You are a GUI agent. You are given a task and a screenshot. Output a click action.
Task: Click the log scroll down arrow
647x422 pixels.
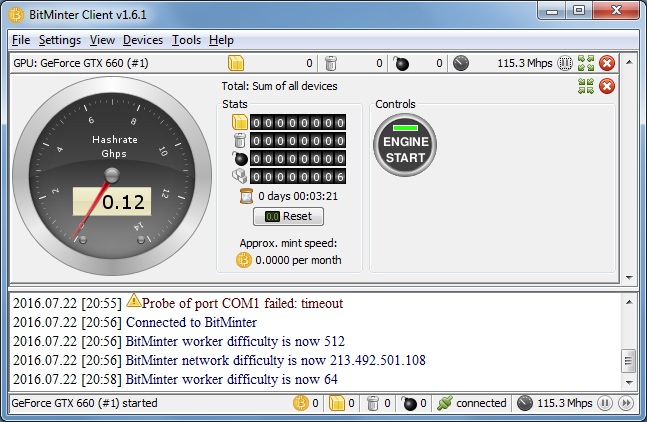click(629, 382)
